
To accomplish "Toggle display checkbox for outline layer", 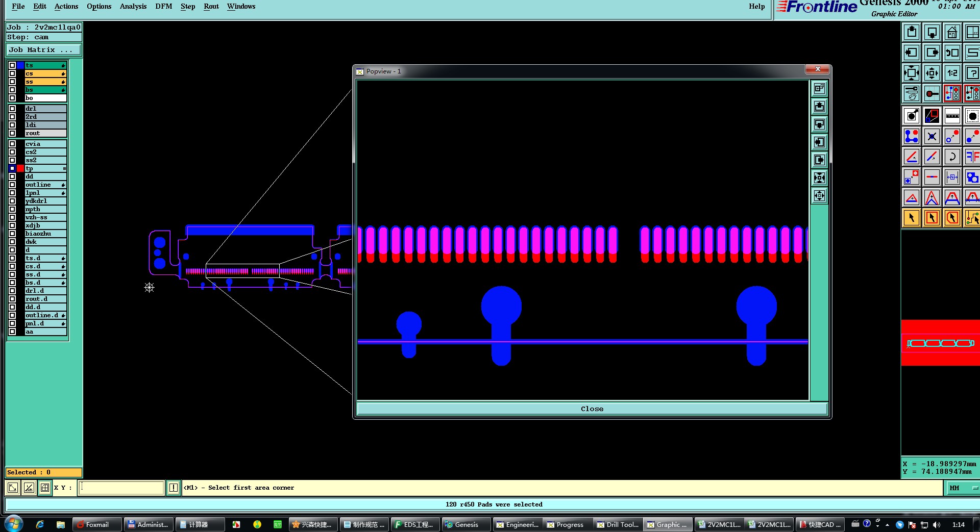I will pos(12,185).
